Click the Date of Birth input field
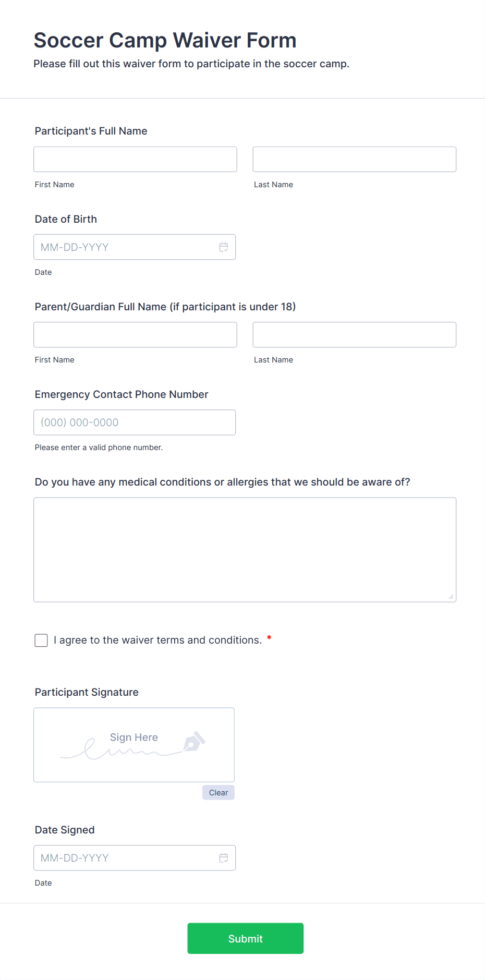Image resolution: width=485 pixels, height=980 pixels. 125,247
